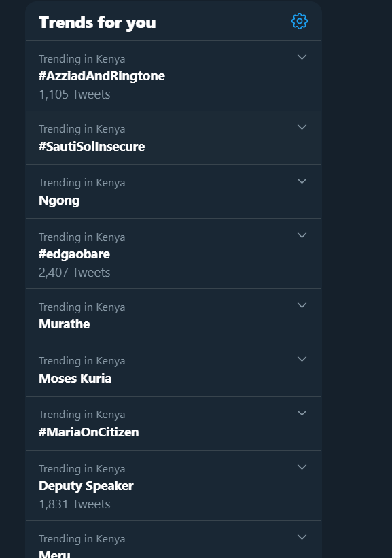
Task: Open the #AzziadAndRingtone trend
Action: (x=101, y=75)
